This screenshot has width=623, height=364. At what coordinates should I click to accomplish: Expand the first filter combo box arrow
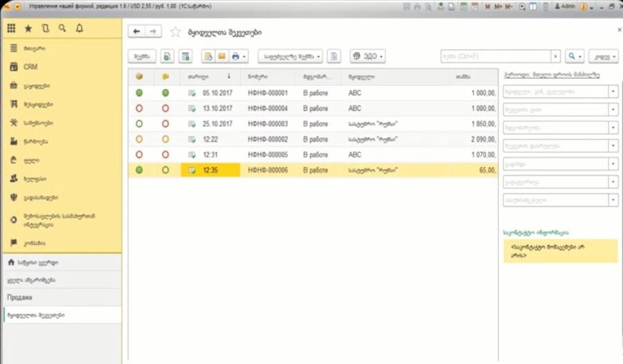(x=613, y=91)
